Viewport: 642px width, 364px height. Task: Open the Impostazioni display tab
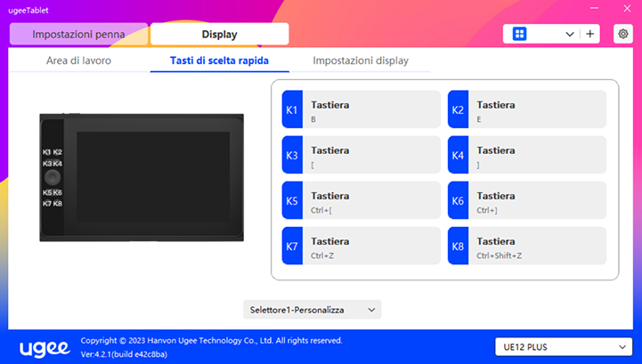tap(361, 61)
